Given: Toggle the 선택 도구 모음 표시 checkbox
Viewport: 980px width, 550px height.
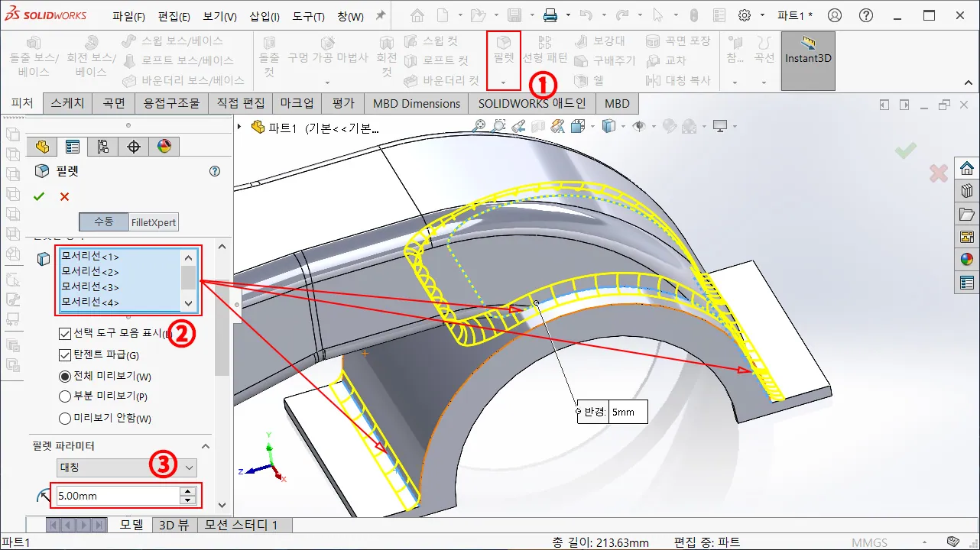Looking at the screenshot, I should point(65,333).
